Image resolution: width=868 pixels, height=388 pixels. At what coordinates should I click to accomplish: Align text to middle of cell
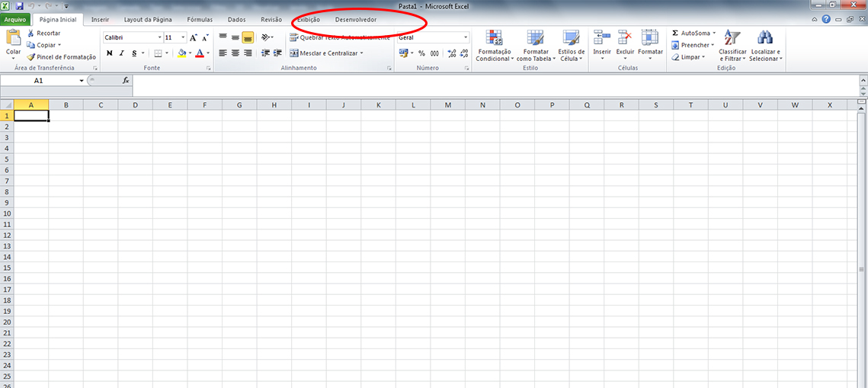[x=235, y=37]
